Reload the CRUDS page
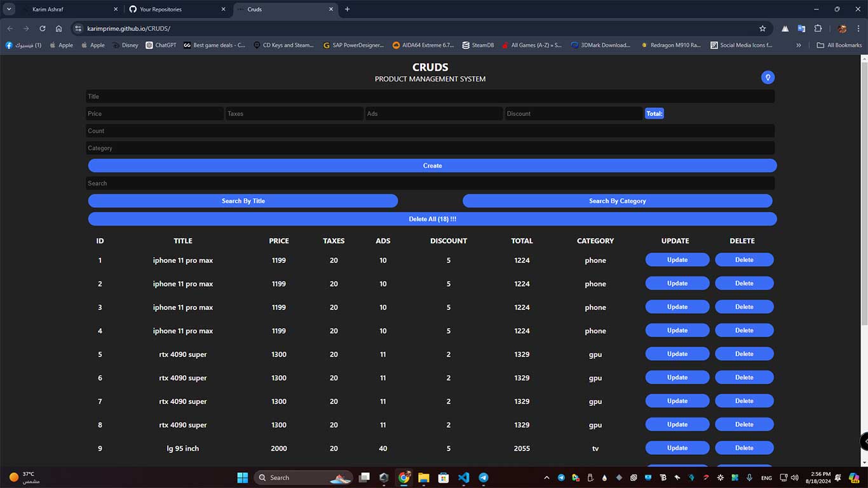 point(42,29)
